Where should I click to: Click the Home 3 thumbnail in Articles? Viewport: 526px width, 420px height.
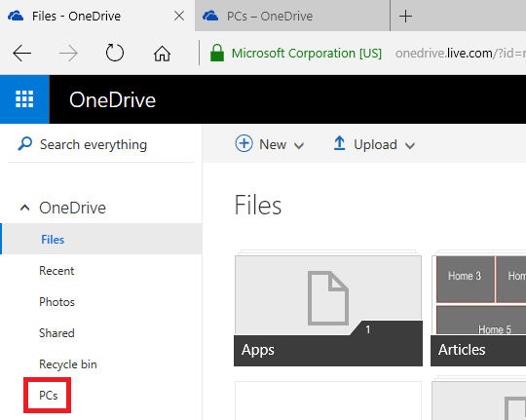pyautogui.click(x=466, y=279)
